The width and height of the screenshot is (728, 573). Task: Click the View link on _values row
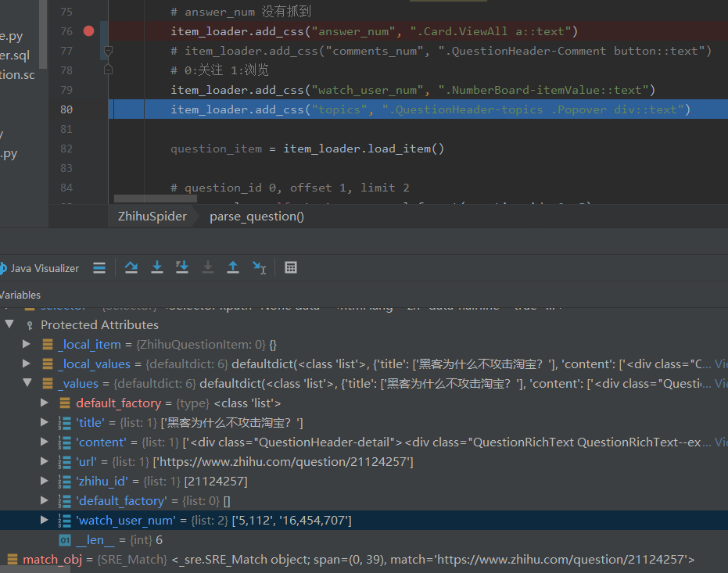click(x=721, y=383)
